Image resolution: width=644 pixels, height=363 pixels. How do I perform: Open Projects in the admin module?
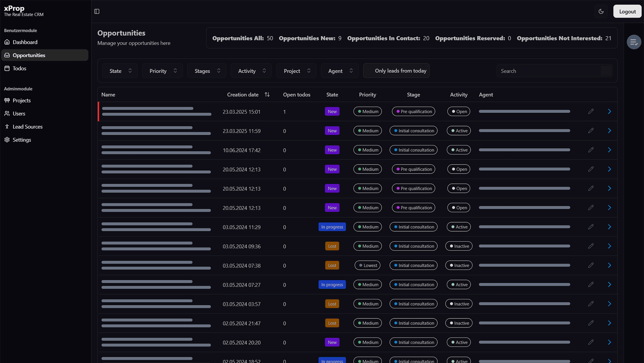click(21, 101)
